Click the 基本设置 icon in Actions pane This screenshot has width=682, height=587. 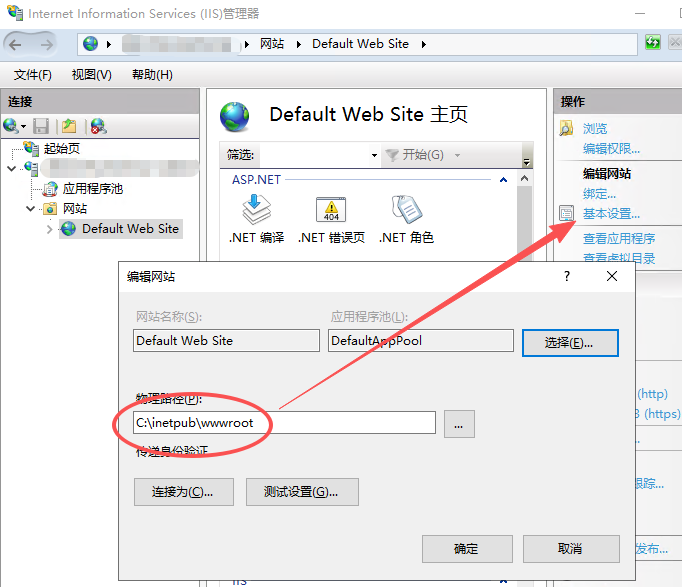(x=566, y=213)
